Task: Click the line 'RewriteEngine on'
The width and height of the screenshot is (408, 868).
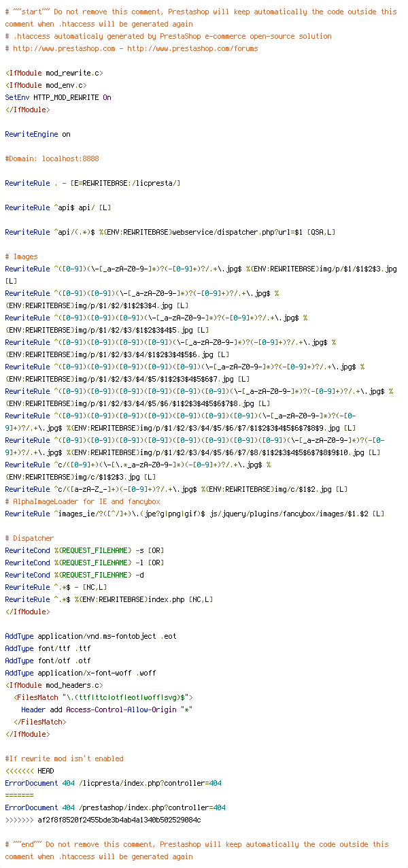Action: tap(37, 134)
